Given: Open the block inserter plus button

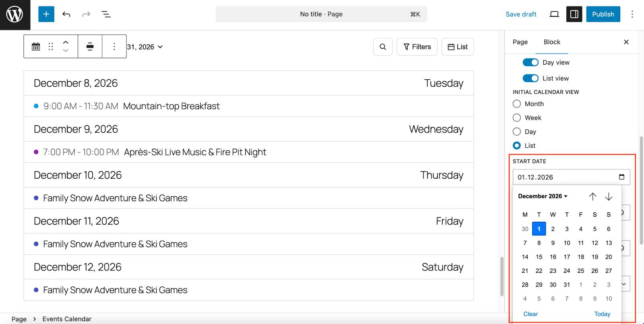Looking at the screenshot, I should tap(46, 14).
